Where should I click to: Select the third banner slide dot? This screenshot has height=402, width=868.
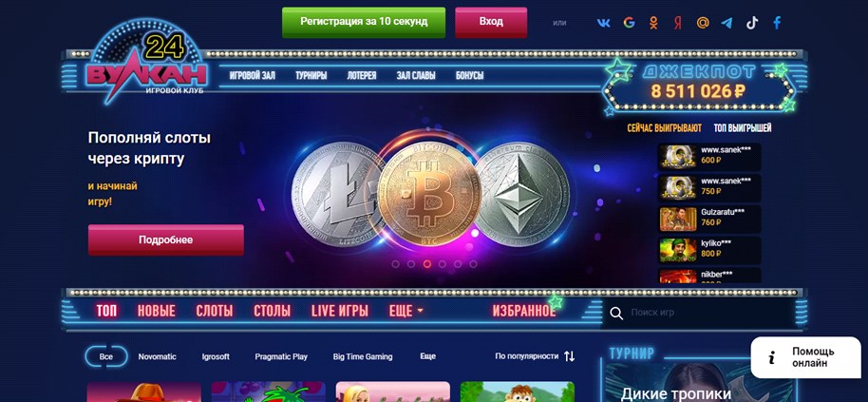426,264
